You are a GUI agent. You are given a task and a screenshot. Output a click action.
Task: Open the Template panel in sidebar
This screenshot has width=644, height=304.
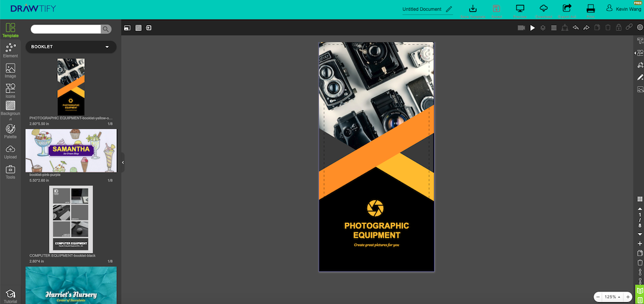pyautogui.click(x=10, y=30)
